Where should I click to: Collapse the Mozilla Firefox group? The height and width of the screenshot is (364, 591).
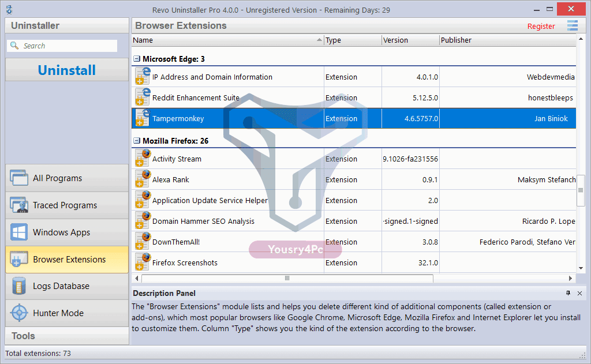pyautogui.click(x=137, y=141)
